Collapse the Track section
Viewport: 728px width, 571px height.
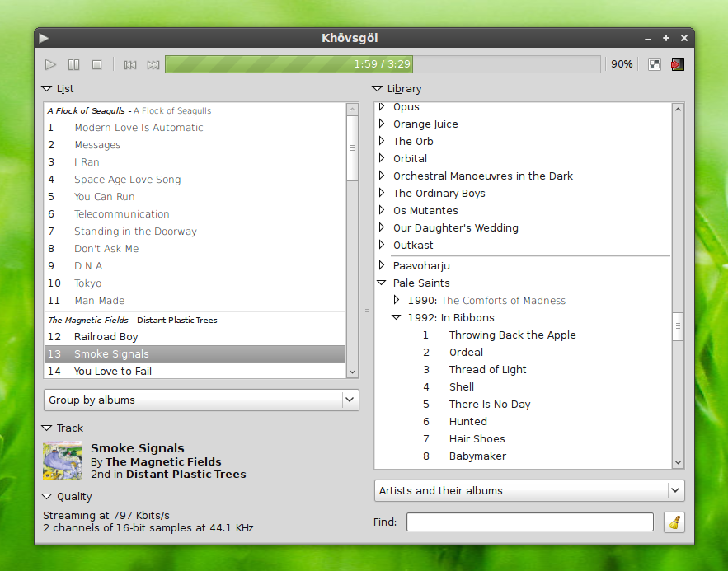click(46, 428)
